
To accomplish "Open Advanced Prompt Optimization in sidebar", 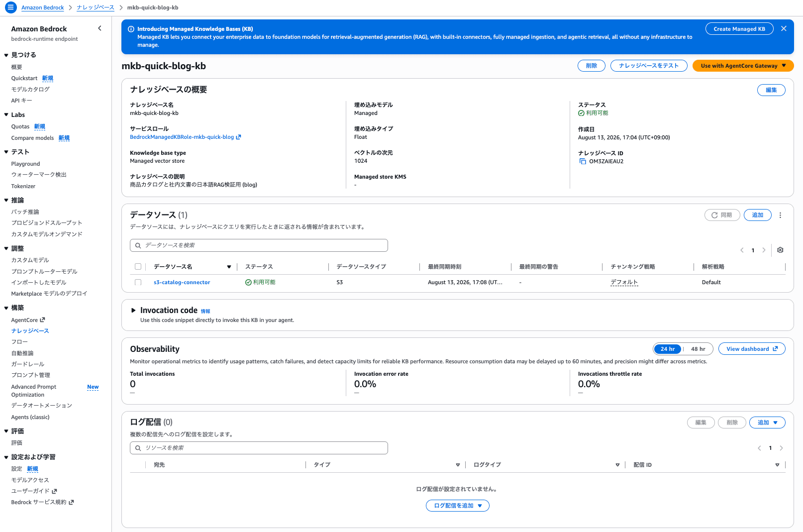I will [34, 391].
